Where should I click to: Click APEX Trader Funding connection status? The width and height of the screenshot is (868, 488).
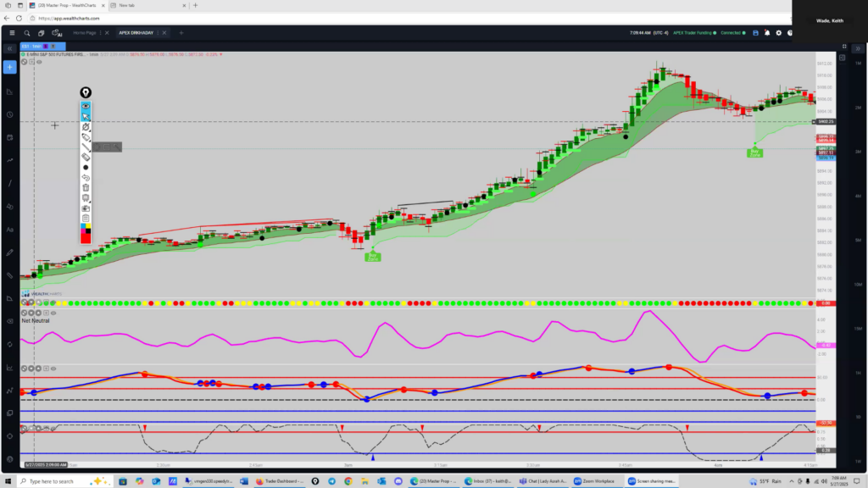695,33
